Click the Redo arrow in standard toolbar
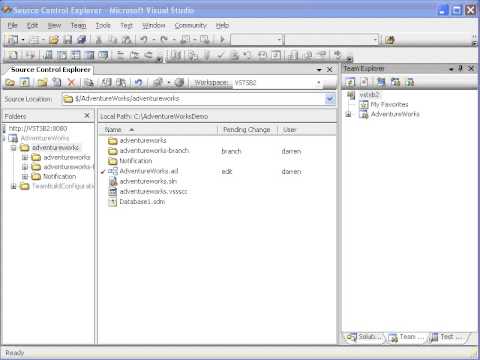The width and height of the screenshot is (480, 360). [164, 40]
